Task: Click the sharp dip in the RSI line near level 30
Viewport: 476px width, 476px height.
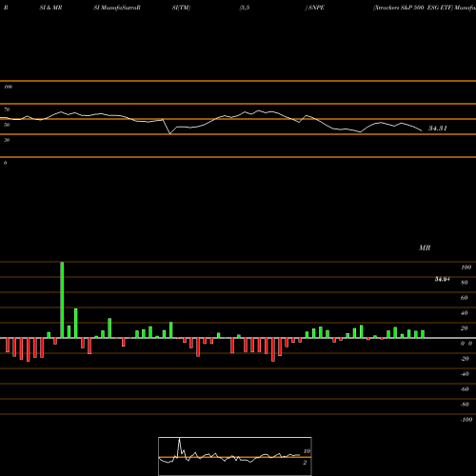Action: click(169, 133)
